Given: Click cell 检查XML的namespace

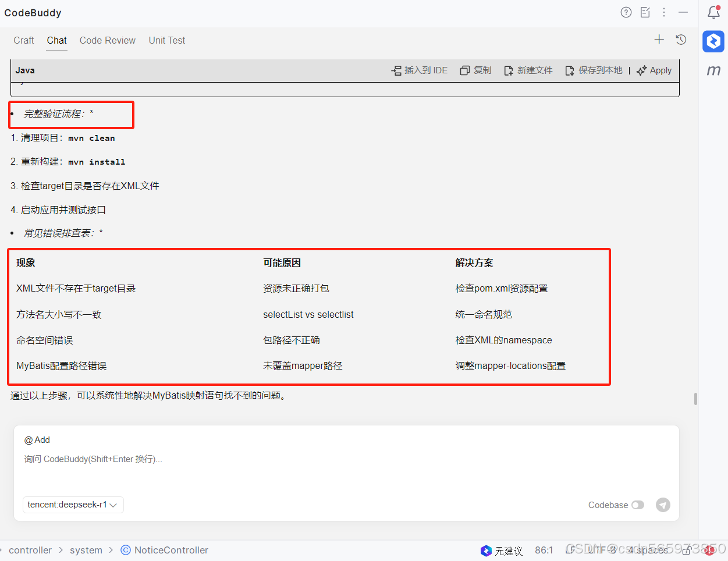Looking at the screenshot, I should coord(504,340).
